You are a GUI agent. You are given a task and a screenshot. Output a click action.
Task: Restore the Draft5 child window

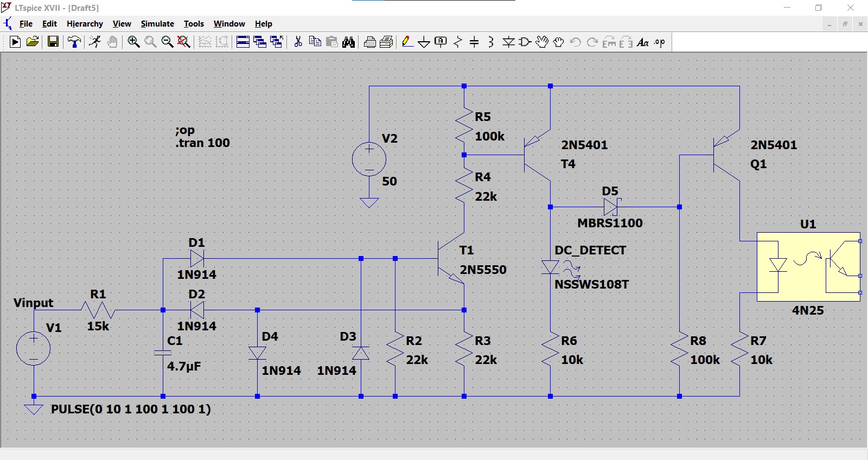coord(845,24)
